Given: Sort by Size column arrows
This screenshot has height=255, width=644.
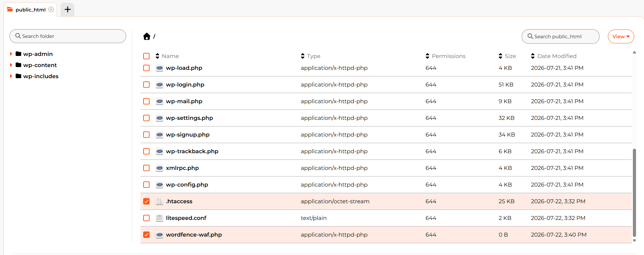Looking at the screenshot, I should coord(500,56).
